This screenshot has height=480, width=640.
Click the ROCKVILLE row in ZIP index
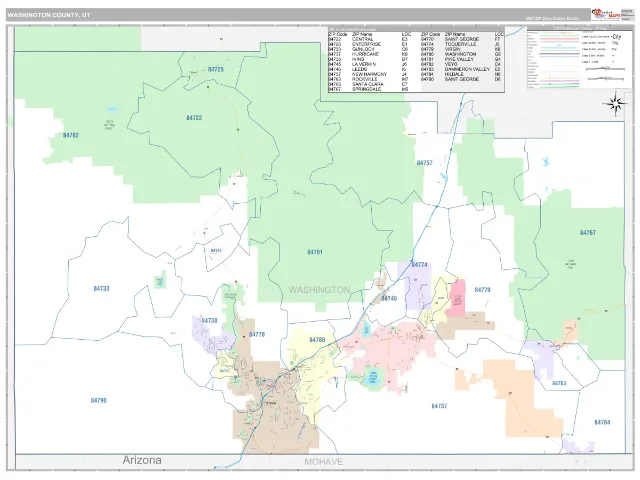(x=368, y=79)
